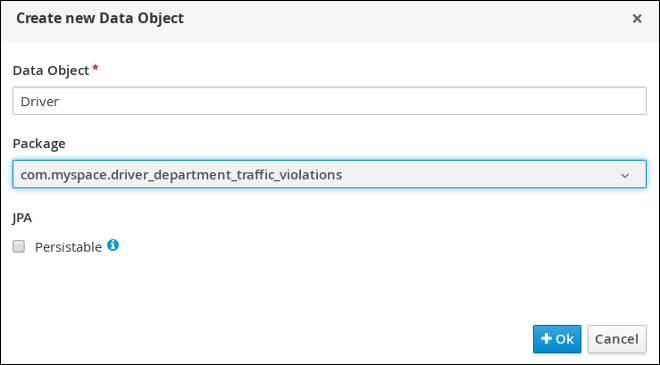Close the Create new Data Object dialog
660x365 pixels.
[x=637, y=19]
